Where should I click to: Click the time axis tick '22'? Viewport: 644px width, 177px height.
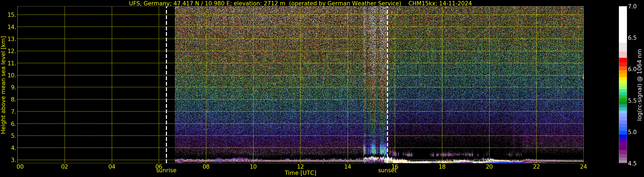536,167
